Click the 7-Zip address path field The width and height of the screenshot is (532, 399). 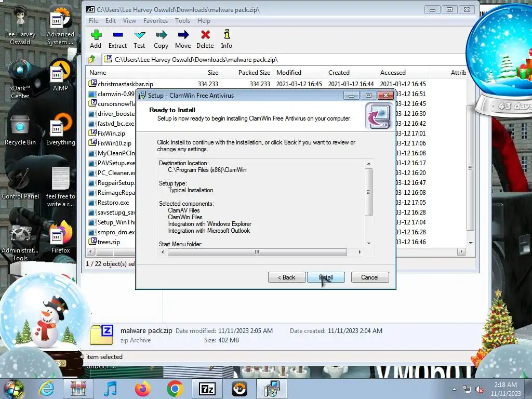pyautogui.click(x=284, y=59)
